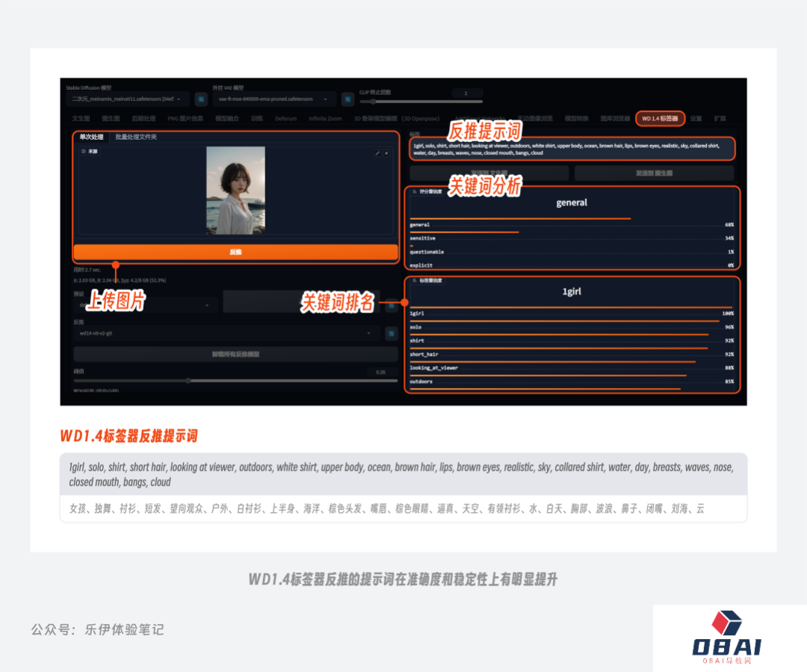
Task: Click the uploaded girl source image thumbnail
Action: [x=235, y=191]
